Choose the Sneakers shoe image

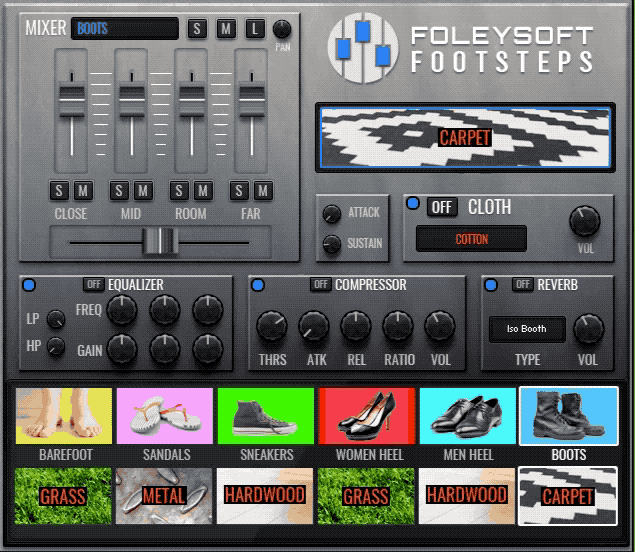tap(266, 416)
